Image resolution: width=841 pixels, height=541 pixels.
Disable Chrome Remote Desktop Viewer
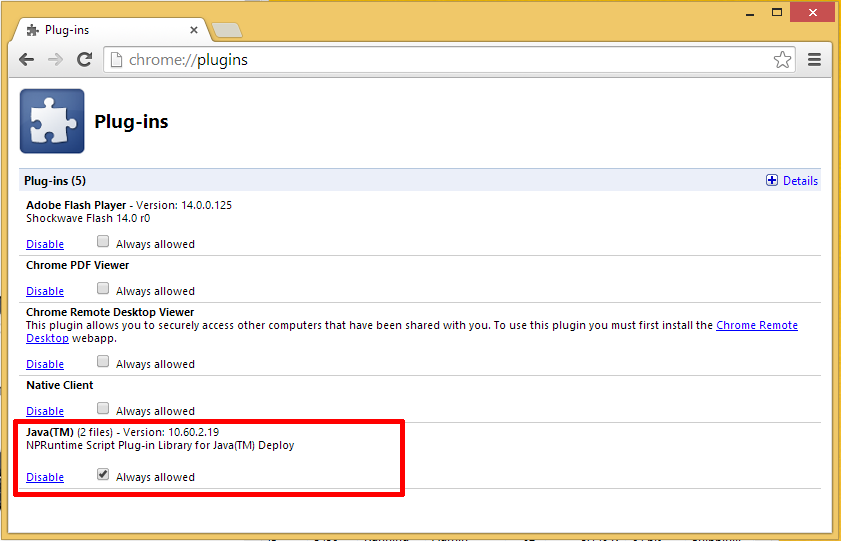(45, 364)
